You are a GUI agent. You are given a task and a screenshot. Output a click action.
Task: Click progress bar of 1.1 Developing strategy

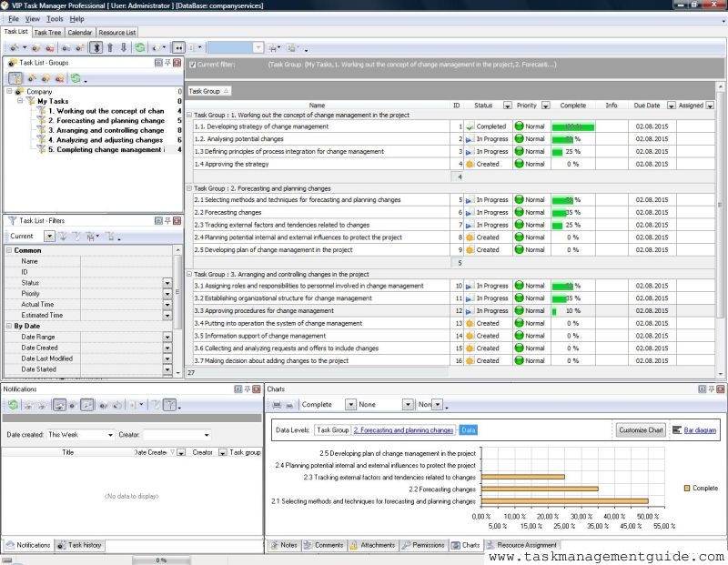tap(572, 126)
